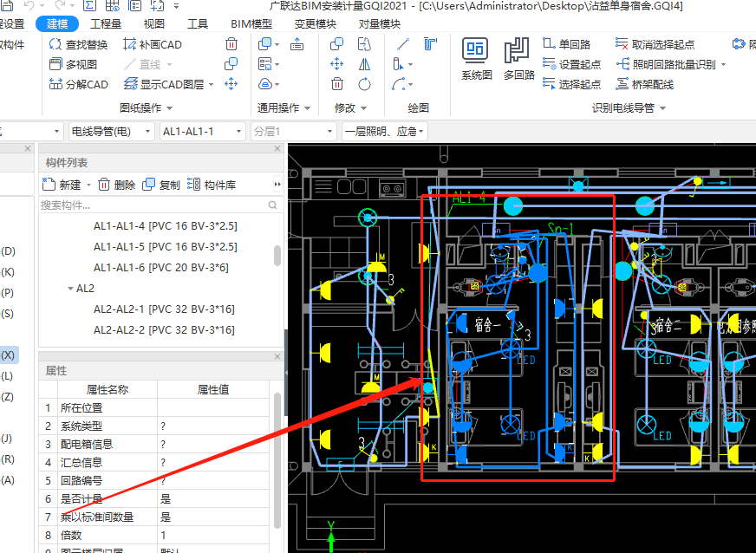Click the 倍数 value cell showing 1

click(x=213, y=535)
